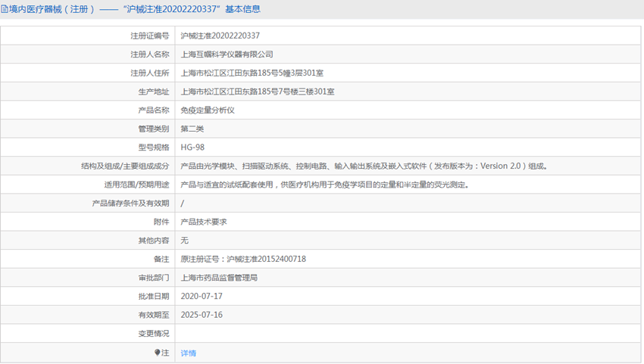The image size is (644, 364).
Task: Select the 无 value in 其他内容 row
Action: coord(184,241)
